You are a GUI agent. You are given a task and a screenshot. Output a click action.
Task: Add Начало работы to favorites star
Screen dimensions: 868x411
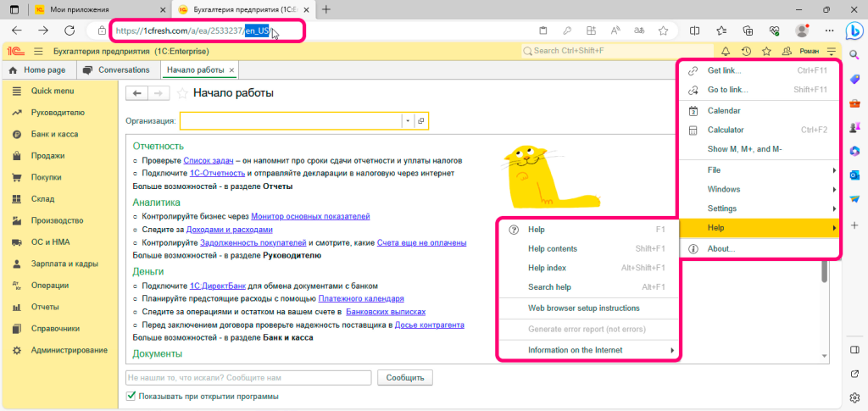click(181, 93)
